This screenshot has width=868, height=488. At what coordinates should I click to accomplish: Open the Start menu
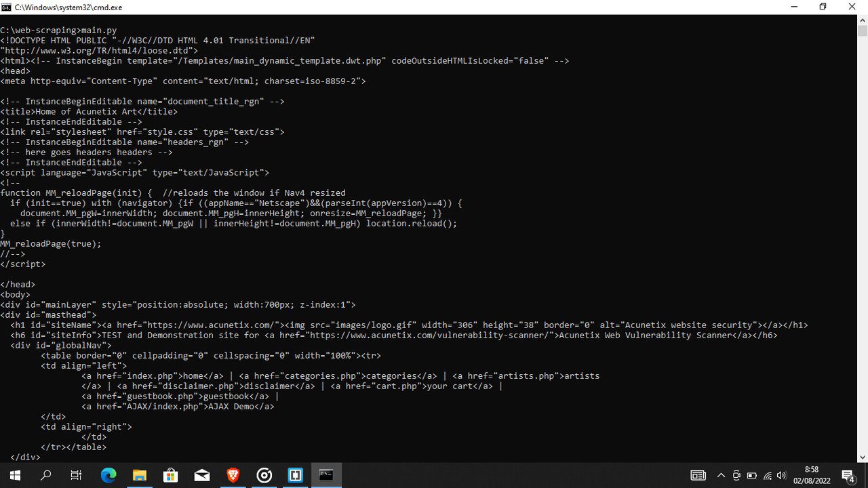pos(15,474)
